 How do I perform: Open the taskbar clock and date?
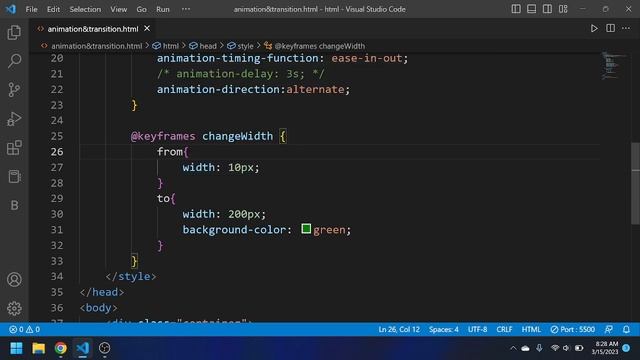[x=606, y=348]
